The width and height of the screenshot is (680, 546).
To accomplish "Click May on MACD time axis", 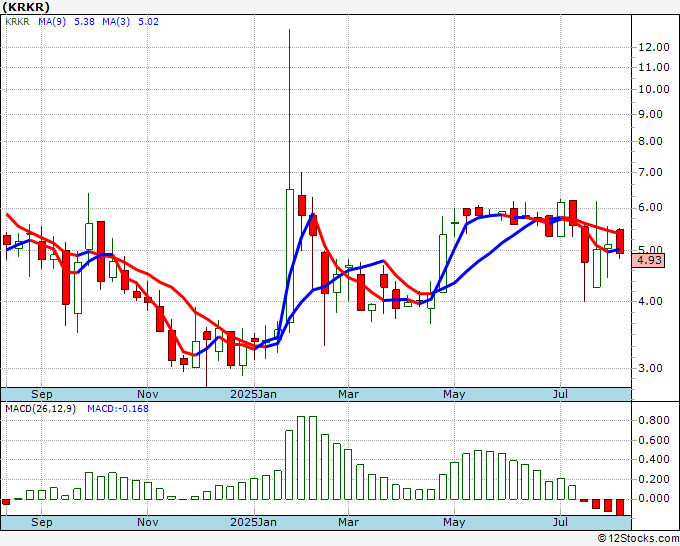I will pos(454,522).
